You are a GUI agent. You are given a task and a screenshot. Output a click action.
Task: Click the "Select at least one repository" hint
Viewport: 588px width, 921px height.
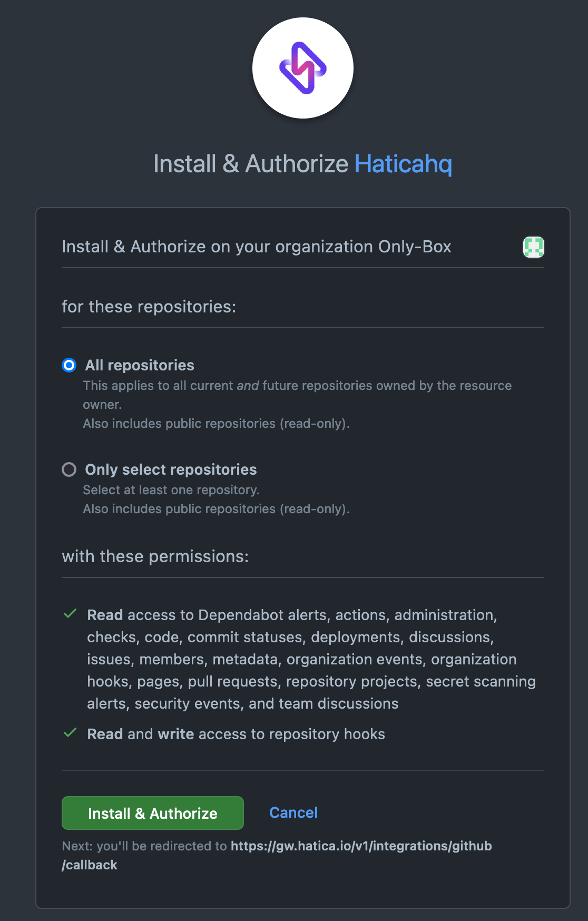pos(171,490)
